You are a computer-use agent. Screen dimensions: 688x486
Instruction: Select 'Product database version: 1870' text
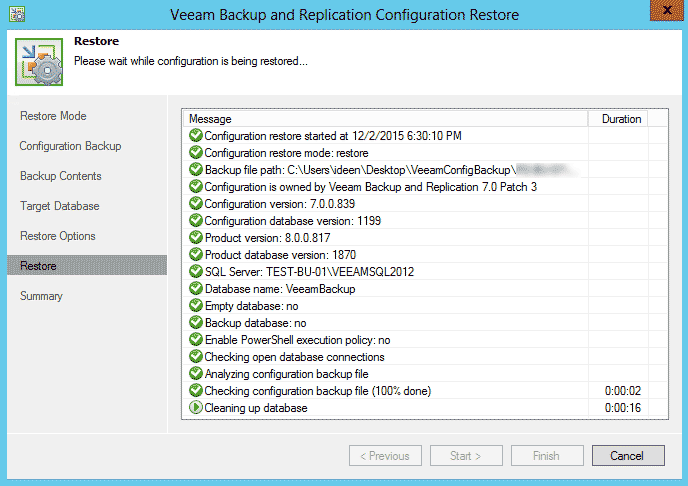coord(280,255)
